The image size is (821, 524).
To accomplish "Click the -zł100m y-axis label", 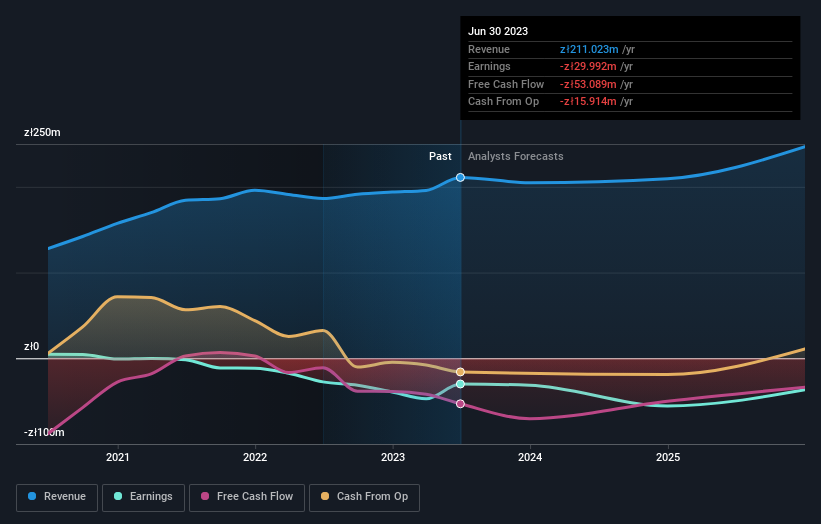I will click(44, 432).
